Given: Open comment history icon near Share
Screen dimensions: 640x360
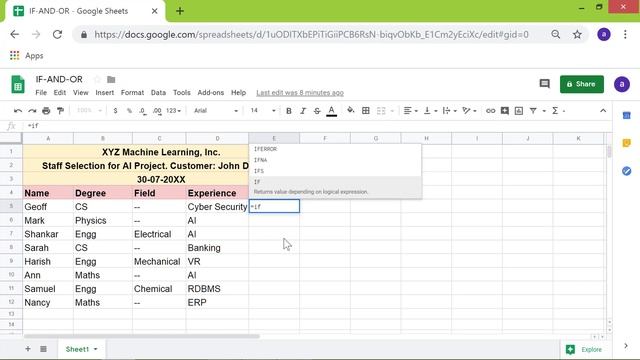Looking at the screenshot, I should [x=544, y=84].
